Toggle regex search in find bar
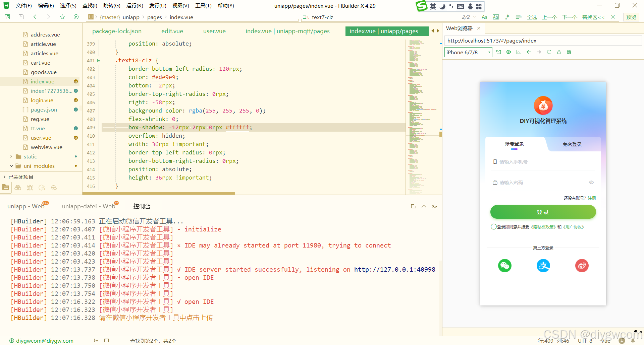644x345 pixels. (507, 17)
